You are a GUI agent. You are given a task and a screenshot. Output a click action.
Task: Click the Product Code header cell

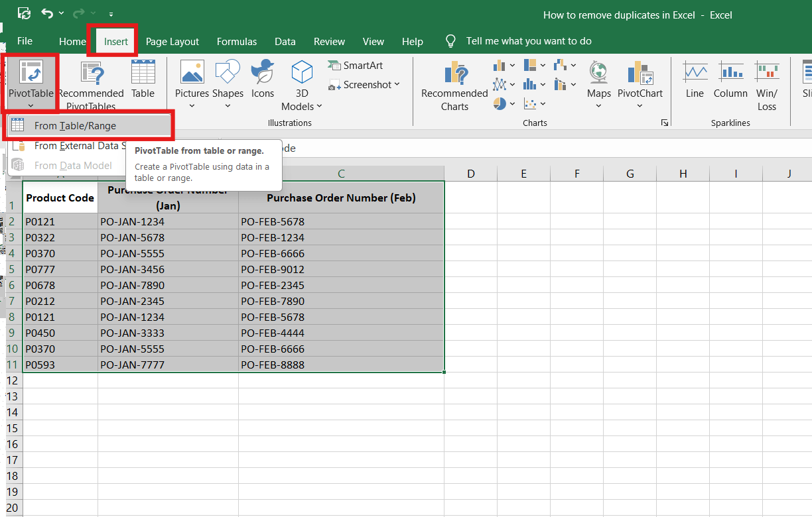60,198
